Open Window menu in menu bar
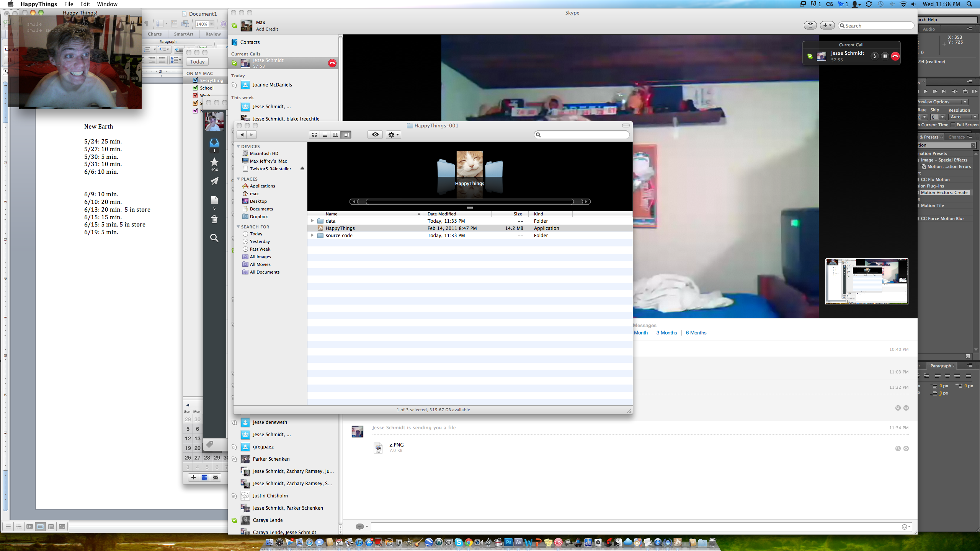 pyautogui.click(x=107, y=4)
